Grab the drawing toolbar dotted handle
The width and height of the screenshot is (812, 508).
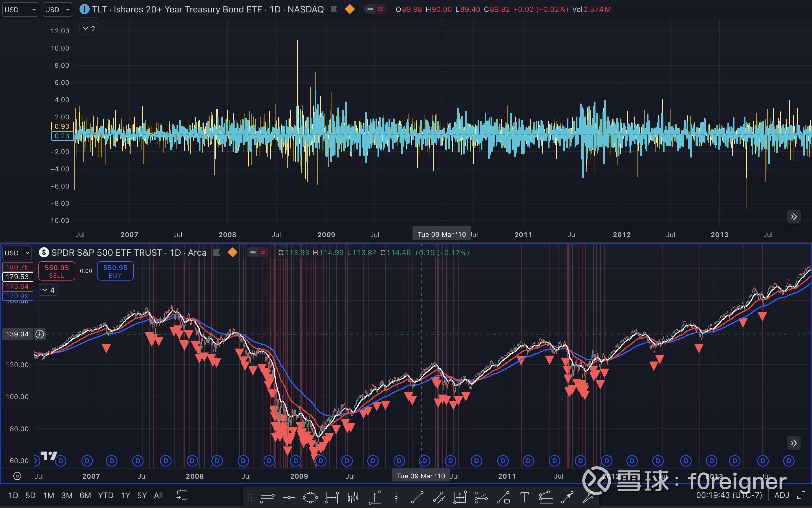pyautogui.click(x=250, y=497)
